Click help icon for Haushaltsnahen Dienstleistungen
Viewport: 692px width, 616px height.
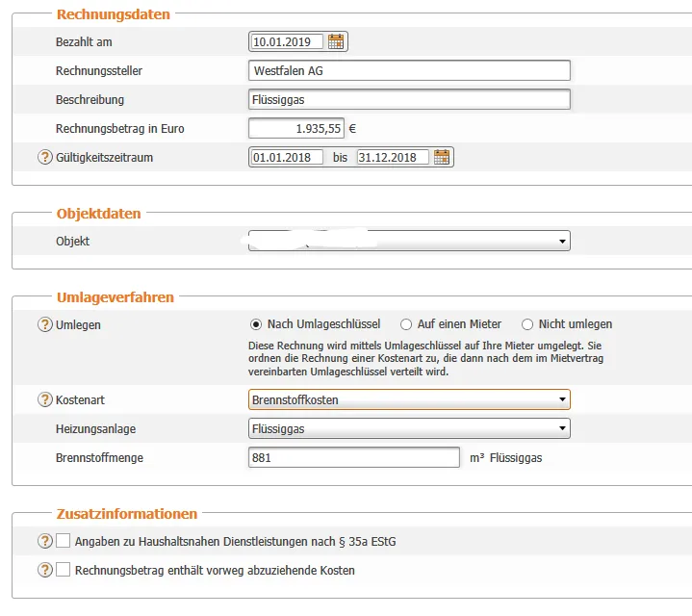coord(45,541)
